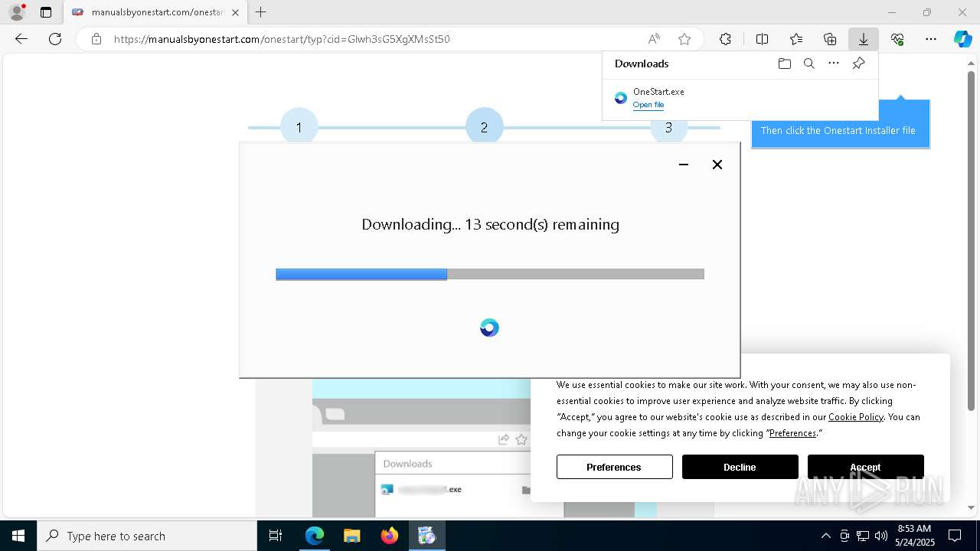Viewport: 980px width, 551px height.
Task: Close the OneStart download dialog
Action: [717, 165]
